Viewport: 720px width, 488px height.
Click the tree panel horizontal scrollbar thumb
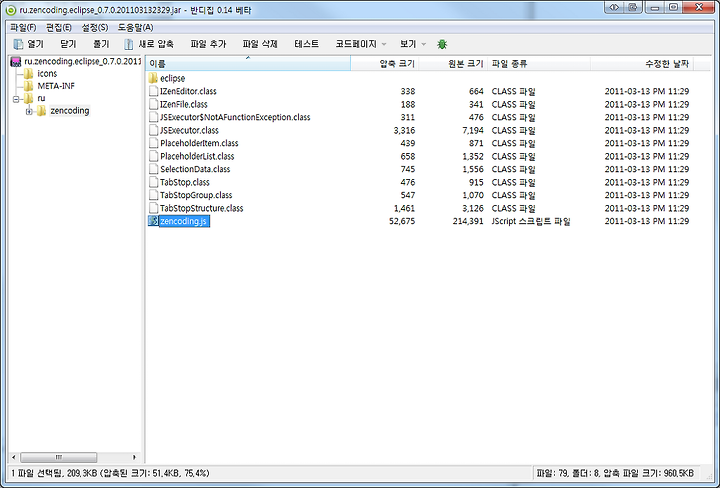59,457
